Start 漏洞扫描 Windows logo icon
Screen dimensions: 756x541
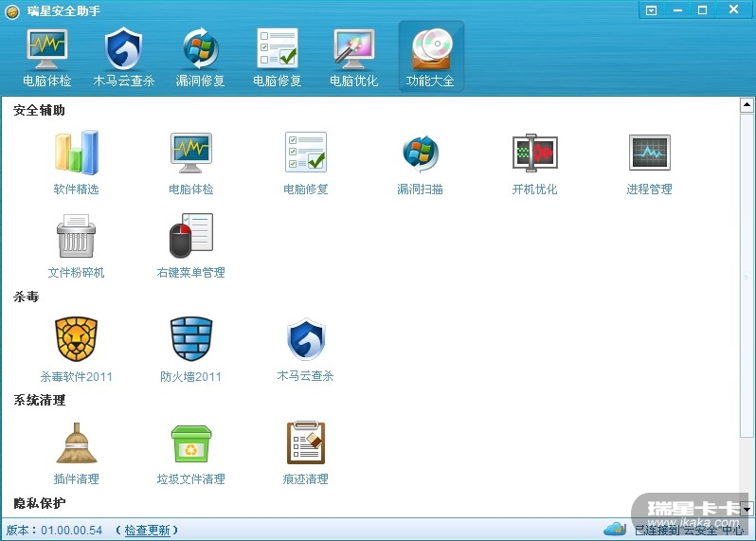click(x=421, y=153)
